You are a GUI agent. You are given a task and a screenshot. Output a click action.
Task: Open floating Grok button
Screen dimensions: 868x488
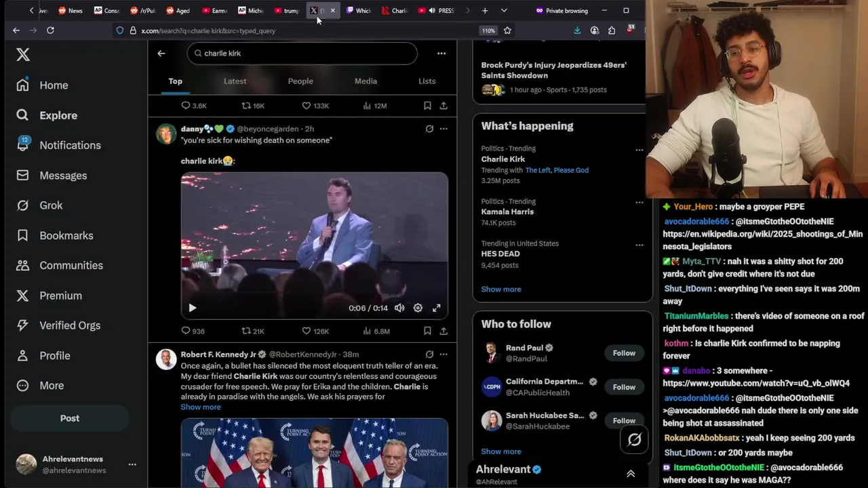(x=635, y=440)
